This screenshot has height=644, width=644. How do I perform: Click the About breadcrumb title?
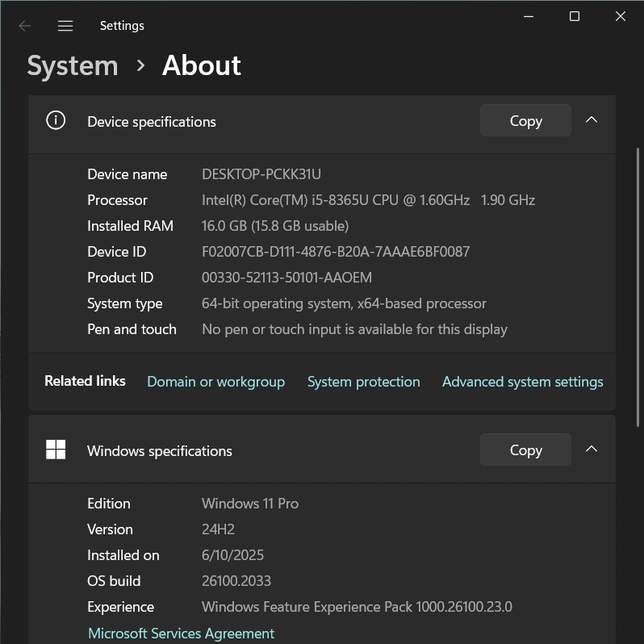pos(201,65)
